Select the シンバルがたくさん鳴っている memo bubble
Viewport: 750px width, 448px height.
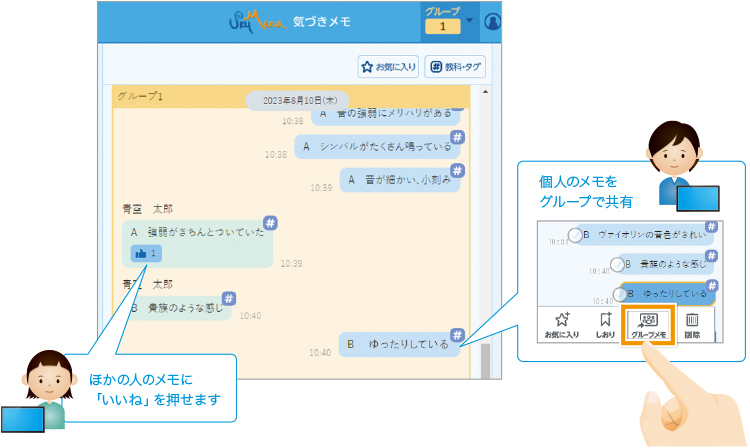click(377, 147)
